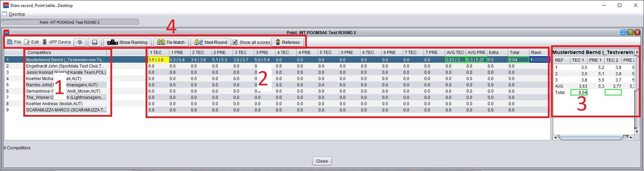Viewport: 644px width, 171px height.
Task: Open the Referees dialog
Action: coord(287,42)
